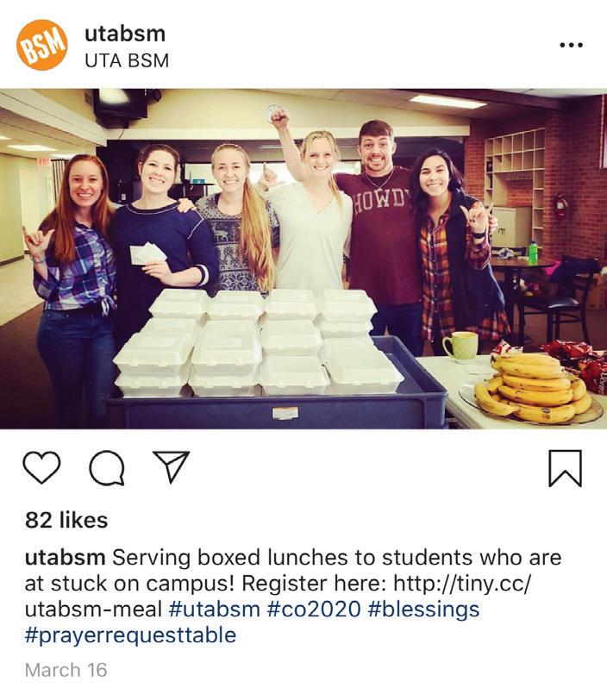Open the utabsm username in the header
This screenshot has width=607, height=700.
click(x=125, y=34)
